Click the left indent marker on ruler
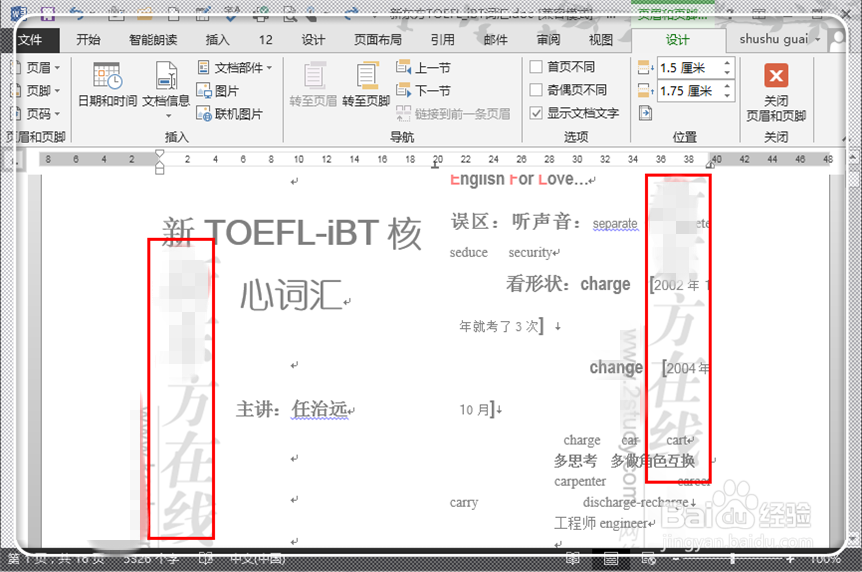This screenshot has width=862, height=572. 159,169
